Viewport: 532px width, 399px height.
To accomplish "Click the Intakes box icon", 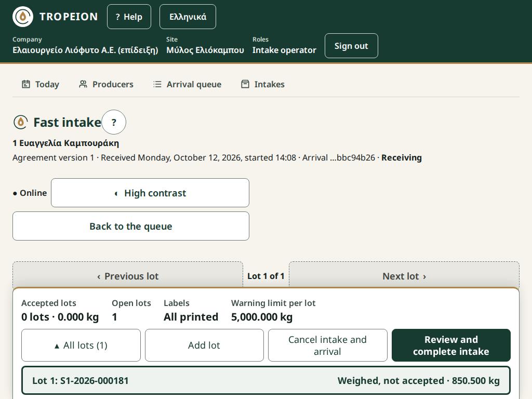I will (245, 84).
